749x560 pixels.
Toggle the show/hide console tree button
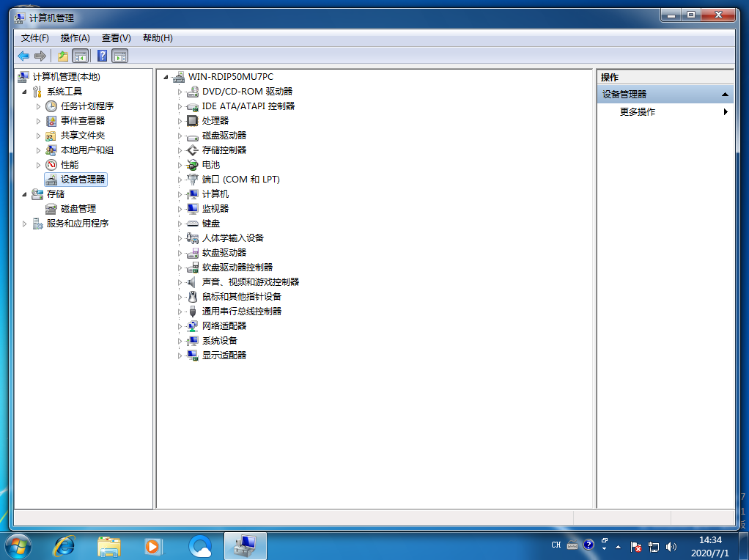[81, 56]
